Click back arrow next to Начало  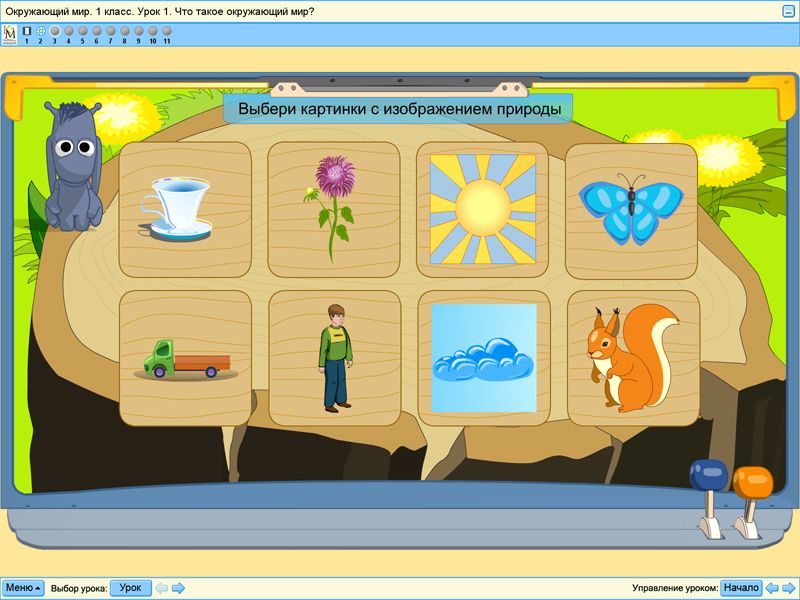point(772,588)
